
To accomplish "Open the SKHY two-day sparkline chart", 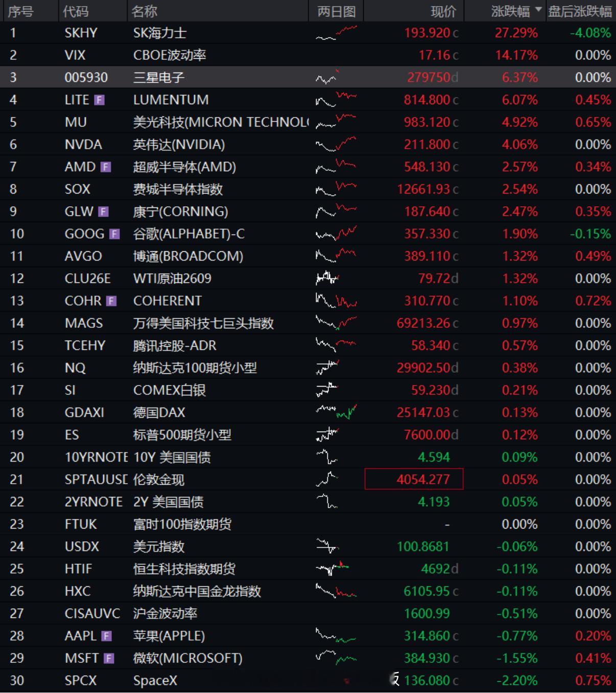I will 336,33.
